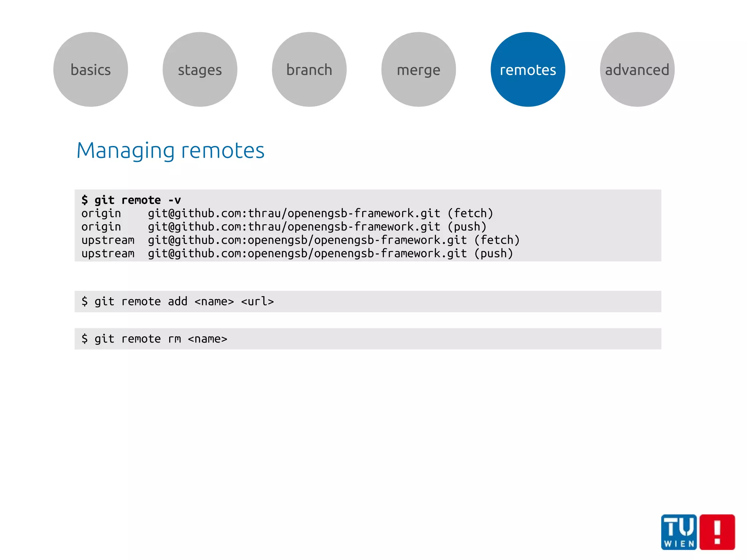Click the WIEN text in the logo
This screenshot has height=560, width=747.
click(x=679, y=544)
